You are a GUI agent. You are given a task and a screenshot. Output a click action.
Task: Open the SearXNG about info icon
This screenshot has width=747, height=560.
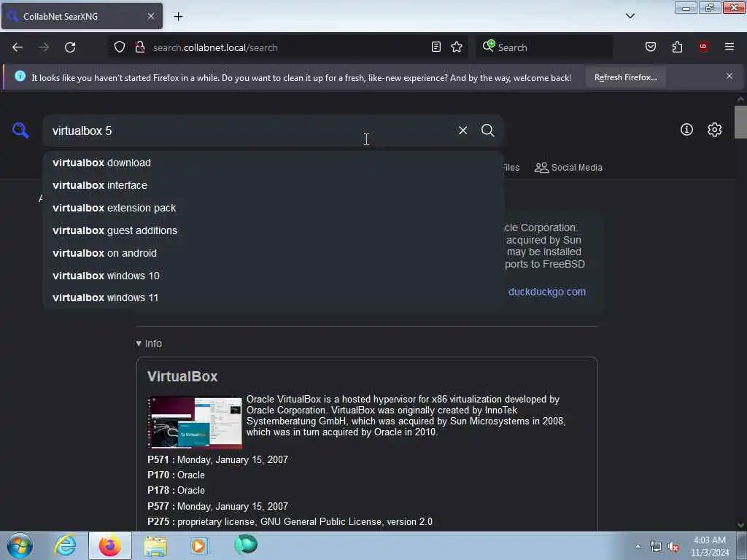coord(686,130)
